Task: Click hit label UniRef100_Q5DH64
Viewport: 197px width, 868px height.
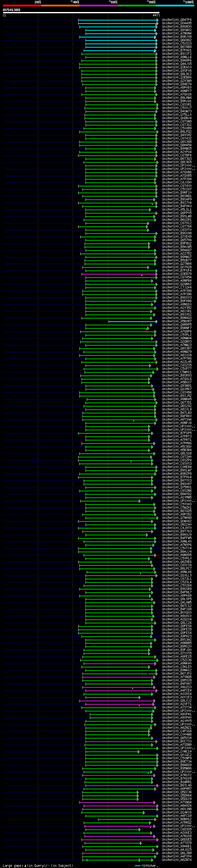Action: (x=177, y=796)
